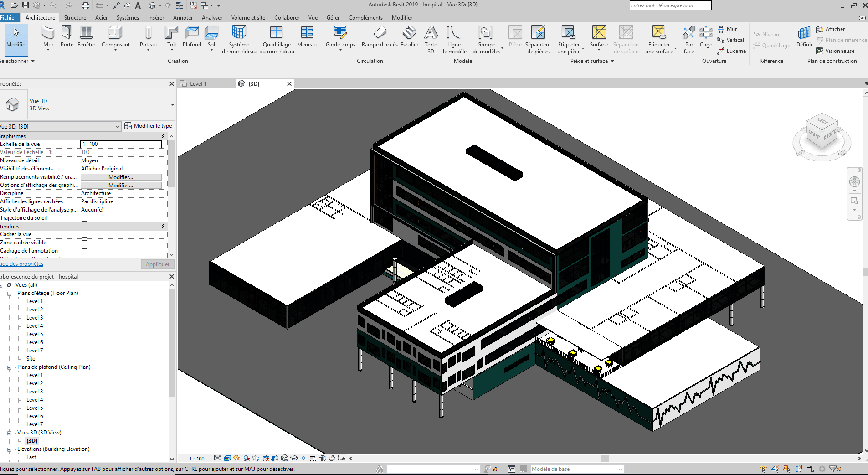Image resolution: width=868 pixels, height=475 pixels.
Task: Select the Texte 3D tool
Action: tap(431, 40)
